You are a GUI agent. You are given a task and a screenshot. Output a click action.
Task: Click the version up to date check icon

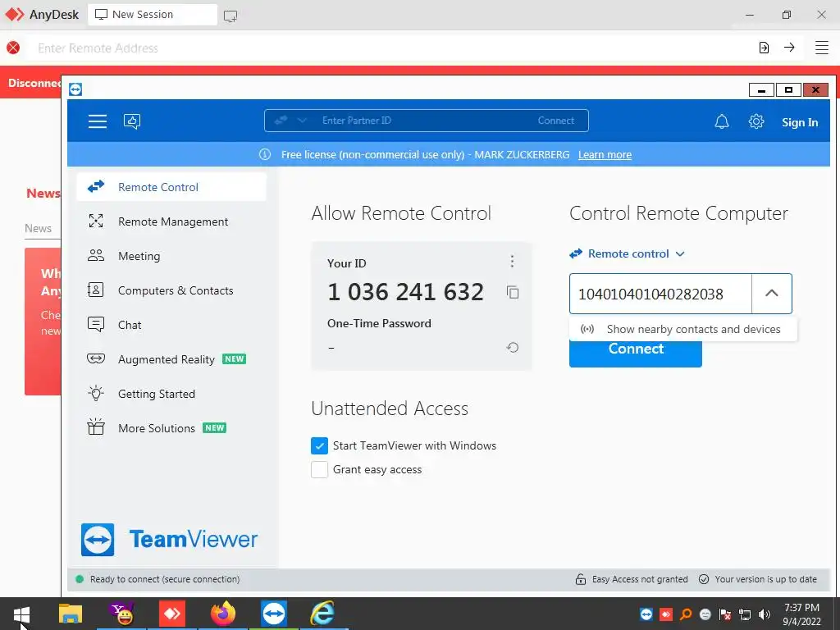click(704, 579)
